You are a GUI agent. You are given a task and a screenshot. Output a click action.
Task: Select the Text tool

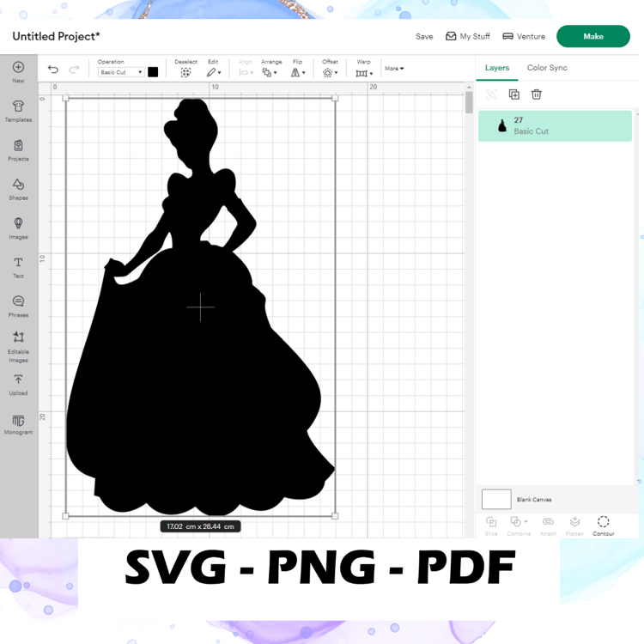[18, 268]
